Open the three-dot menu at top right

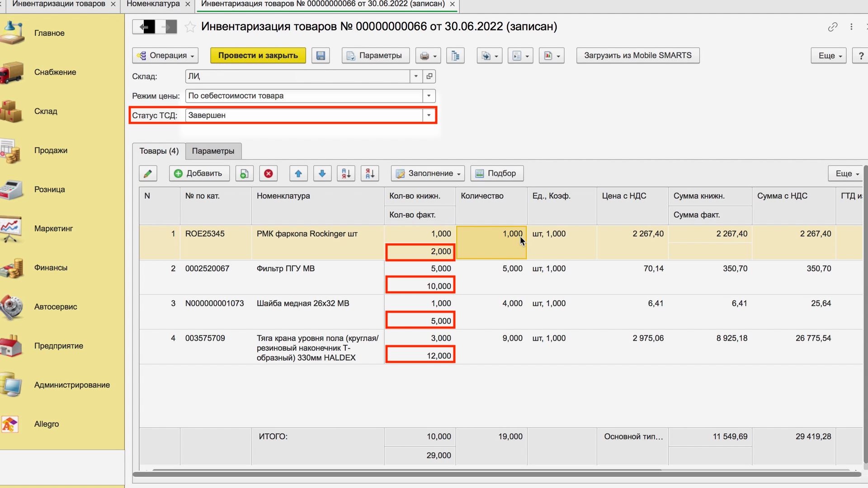(851, 27)
